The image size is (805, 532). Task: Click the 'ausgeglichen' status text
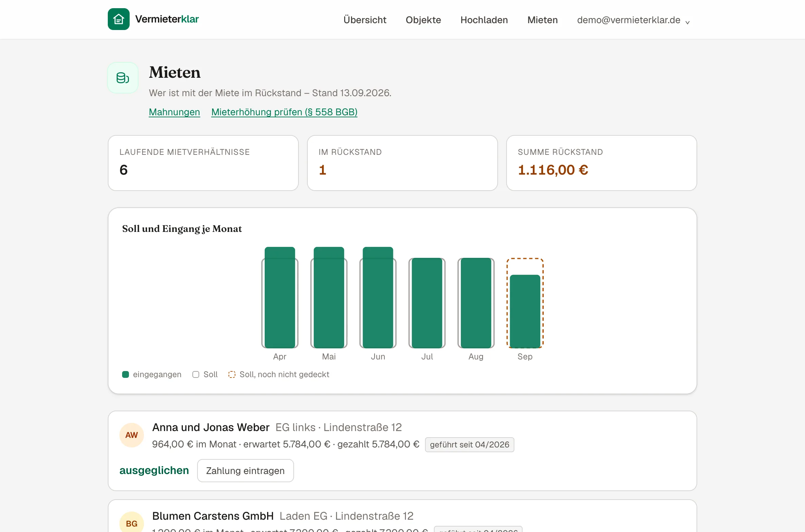[x=154, y=470]
